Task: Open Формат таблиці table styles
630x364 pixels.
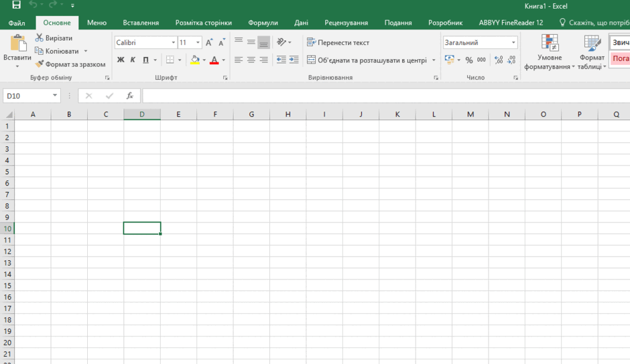Action: tap(592, 52)
